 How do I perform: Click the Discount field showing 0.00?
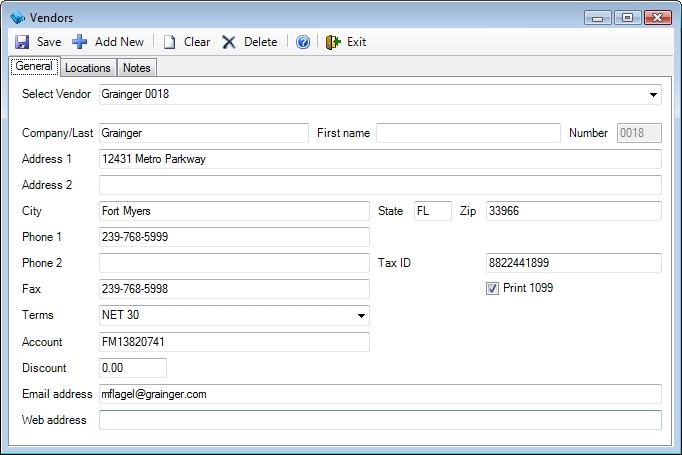pos(133,368)
